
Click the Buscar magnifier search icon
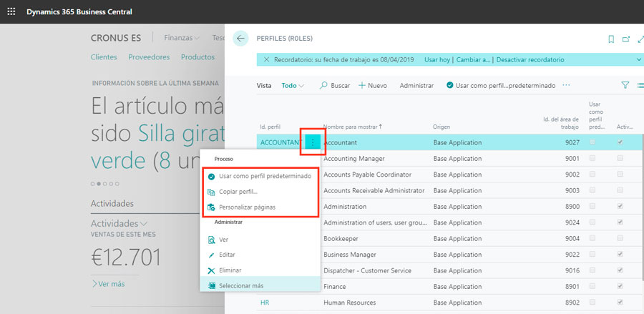coord(323,85)
